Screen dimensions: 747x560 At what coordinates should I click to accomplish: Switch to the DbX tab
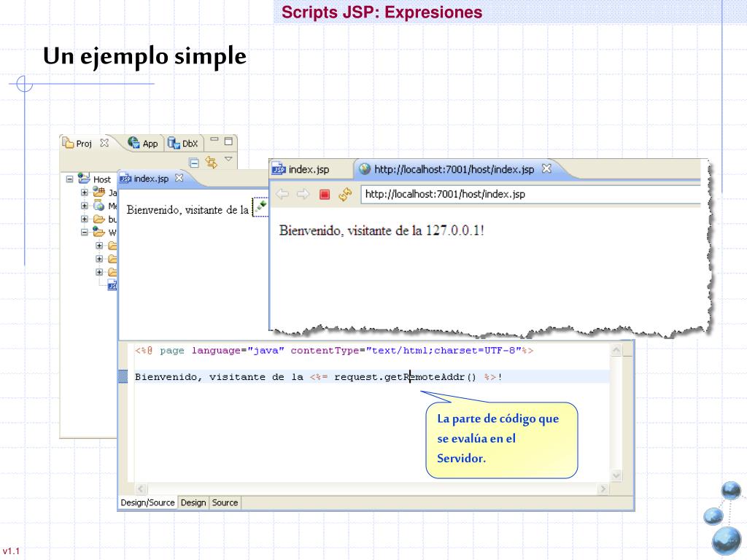tap(183, 143)
